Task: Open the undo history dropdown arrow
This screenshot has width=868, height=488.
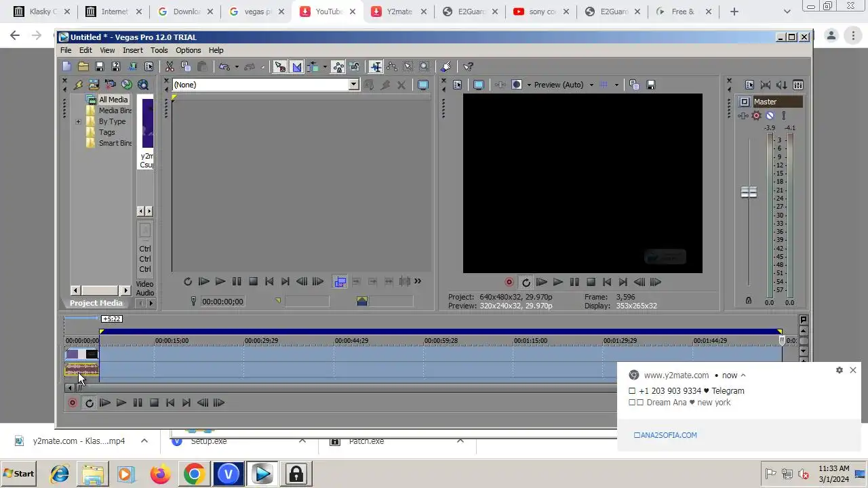Action: click(237, 67)
